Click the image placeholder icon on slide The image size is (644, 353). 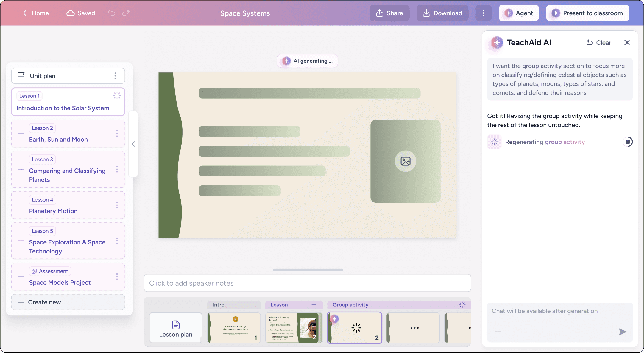[405, 161]
